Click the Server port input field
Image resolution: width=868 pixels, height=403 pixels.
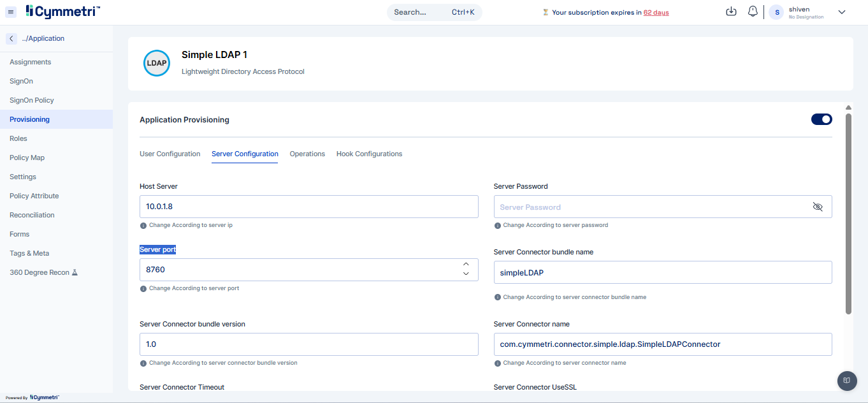[x=308, y=270]
